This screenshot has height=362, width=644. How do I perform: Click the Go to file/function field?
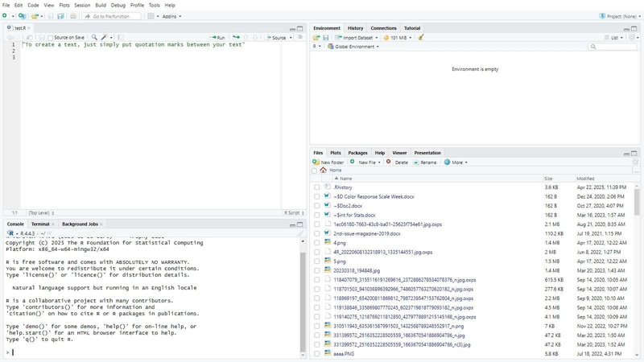point(111,16)
